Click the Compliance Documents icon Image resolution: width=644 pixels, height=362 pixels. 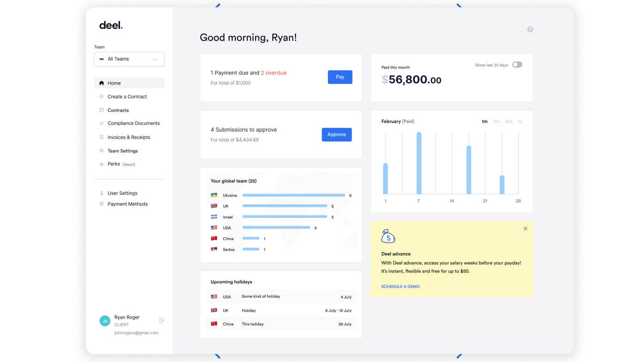pos(102,123)
